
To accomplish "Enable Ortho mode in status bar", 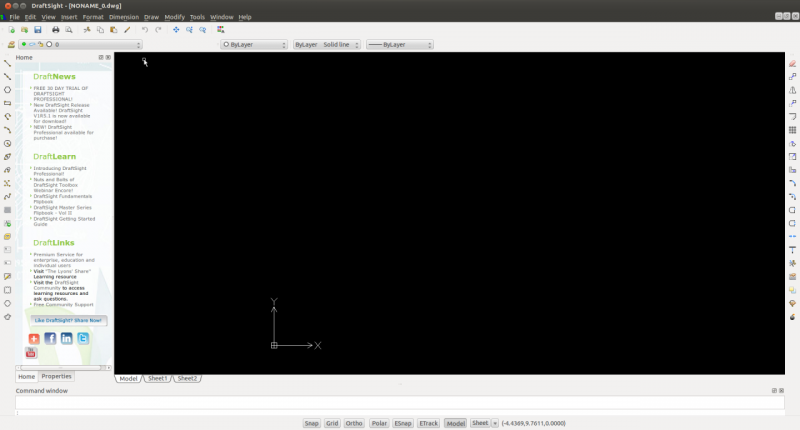I will click(x=354, y=423).
